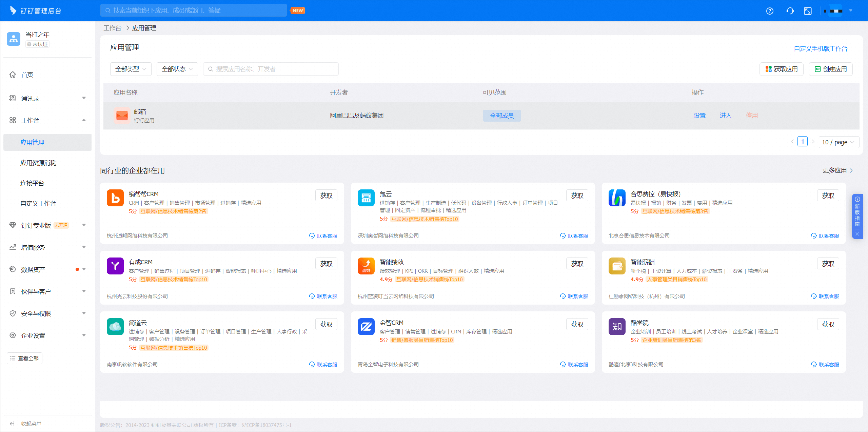Focus the 搜索应用名称、开发者 search field

pyautogui.click(x=271, y=69)
